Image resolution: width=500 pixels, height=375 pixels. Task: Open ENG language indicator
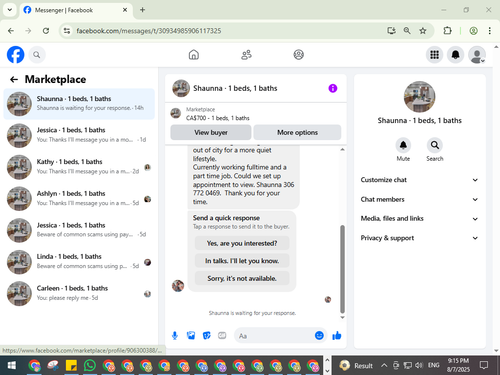click(x=433, y=365)
